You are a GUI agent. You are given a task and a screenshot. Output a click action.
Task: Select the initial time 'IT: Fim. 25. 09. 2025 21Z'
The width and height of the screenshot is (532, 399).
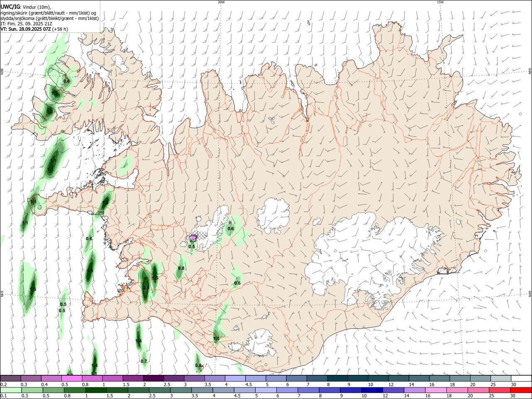[x=26, y=24]
